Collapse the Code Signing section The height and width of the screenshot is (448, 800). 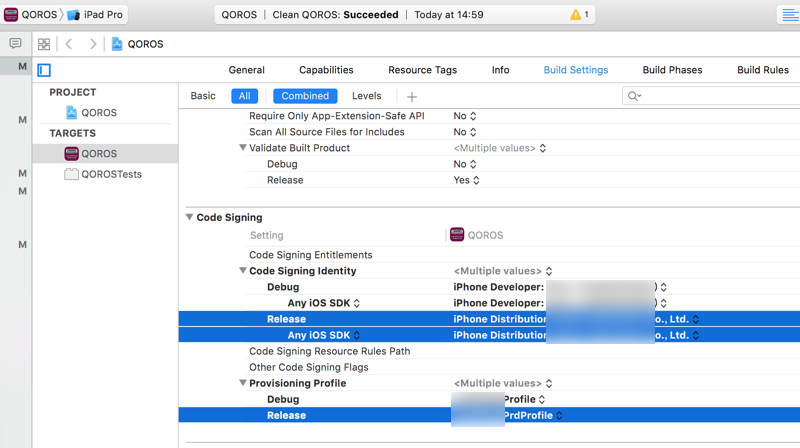pos(189,217)
